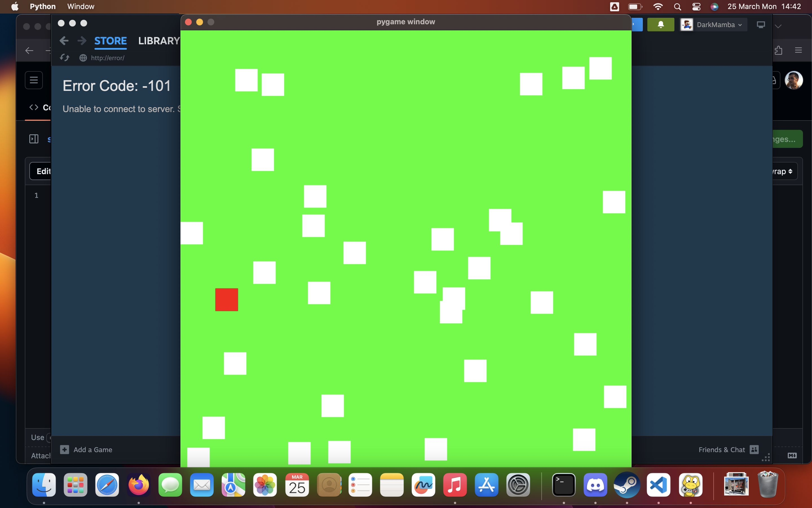Image resolution: width=812 pixels, height=508 pixels.
Task: Open the Window menu in menu bar
Action: [81, 6]
